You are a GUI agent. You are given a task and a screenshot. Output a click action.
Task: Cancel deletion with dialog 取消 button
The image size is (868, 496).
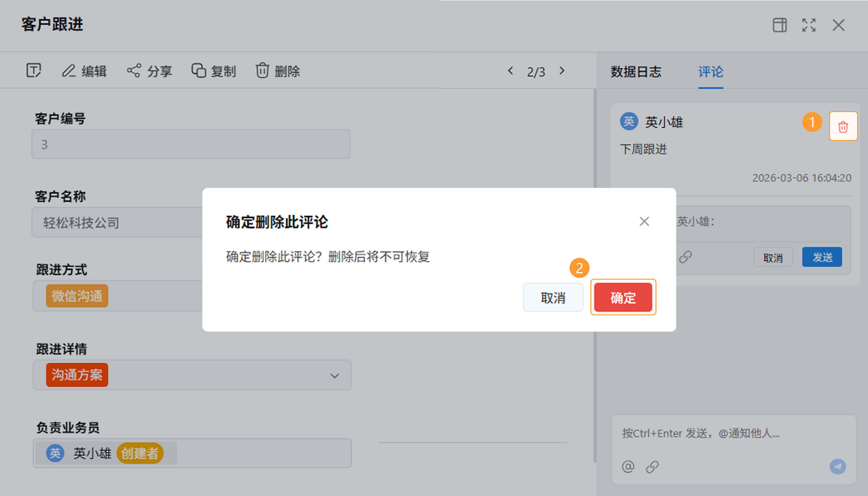click(553, 297)
